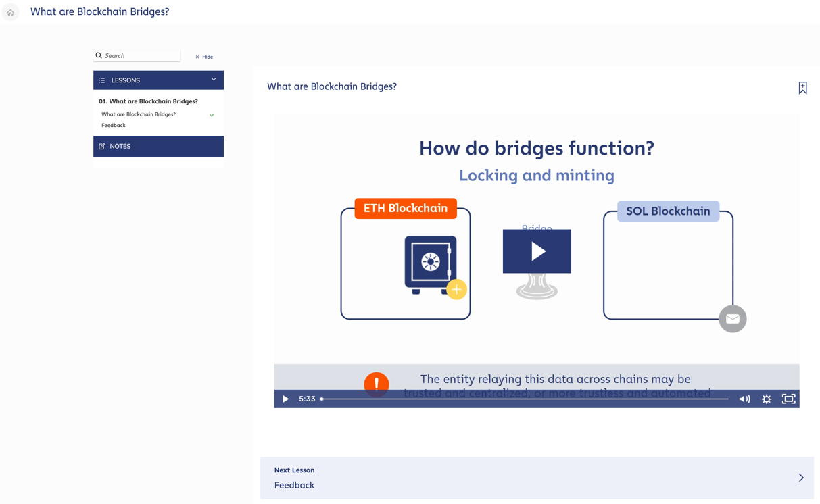Mute the video volume speaker icon

point(744,399)
